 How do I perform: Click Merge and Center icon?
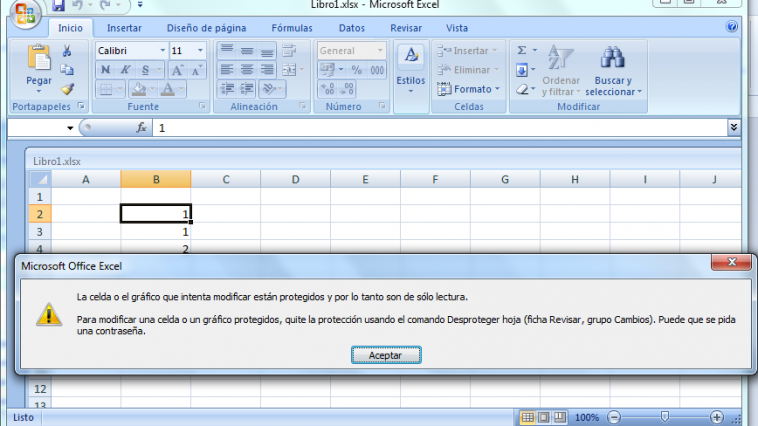pyautogui.click(x=289, y=70)
